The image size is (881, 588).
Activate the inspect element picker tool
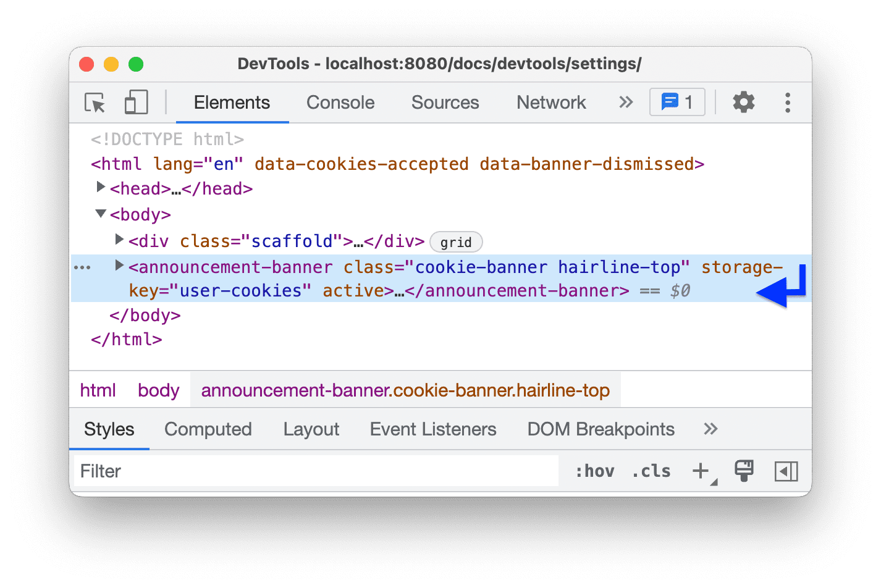coord(95,103)
